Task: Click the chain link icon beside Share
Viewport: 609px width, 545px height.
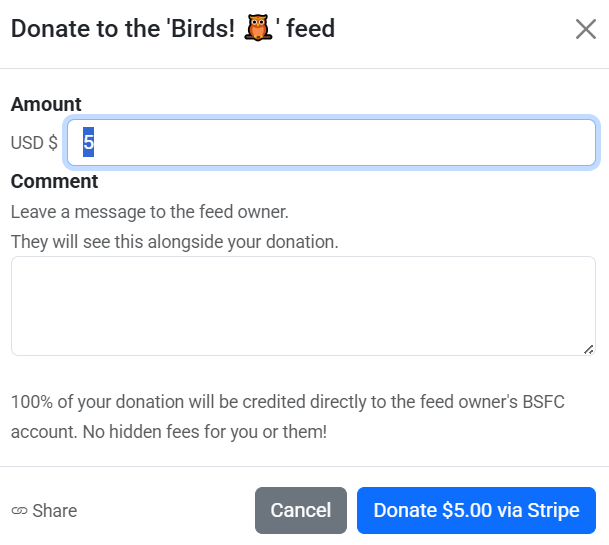Action: (x=19, y=511)
